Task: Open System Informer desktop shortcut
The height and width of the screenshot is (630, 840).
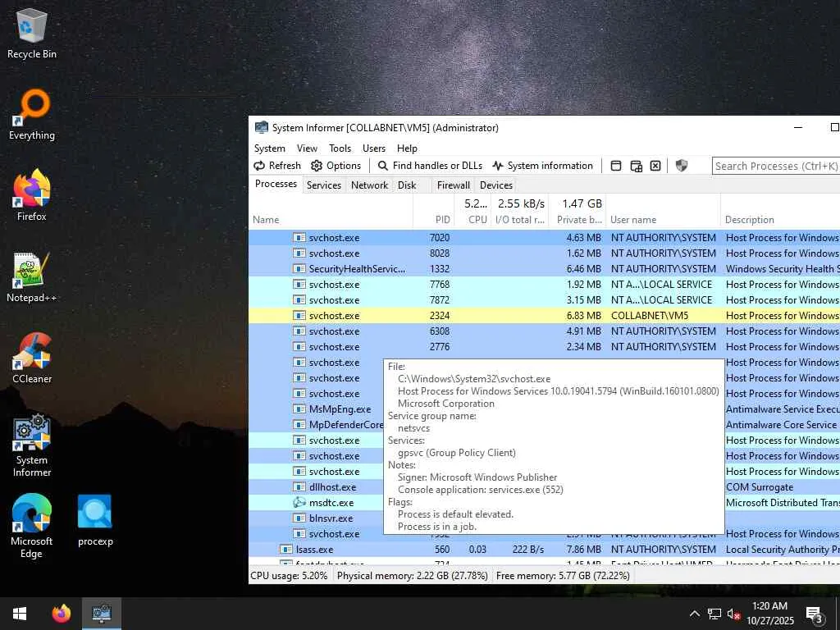Action: tap(32, 445)
